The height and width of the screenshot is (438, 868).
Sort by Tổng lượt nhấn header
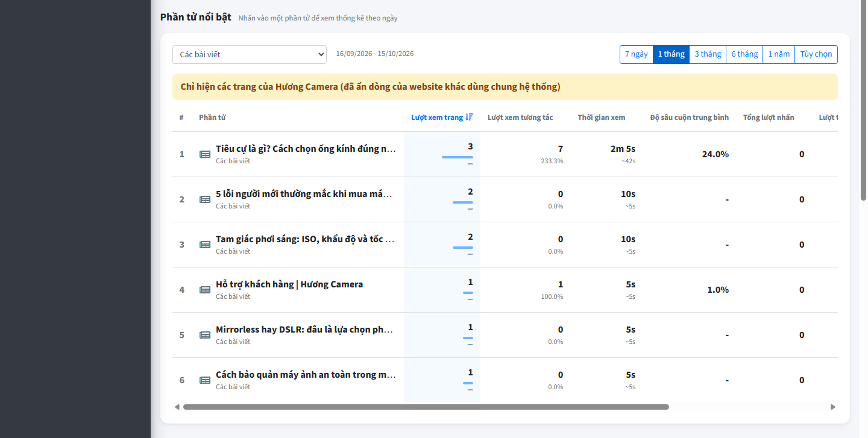[x=769, y=117]
